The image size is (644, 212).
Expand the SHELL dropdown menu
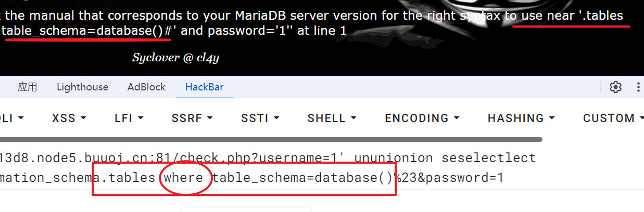(333, 118)
